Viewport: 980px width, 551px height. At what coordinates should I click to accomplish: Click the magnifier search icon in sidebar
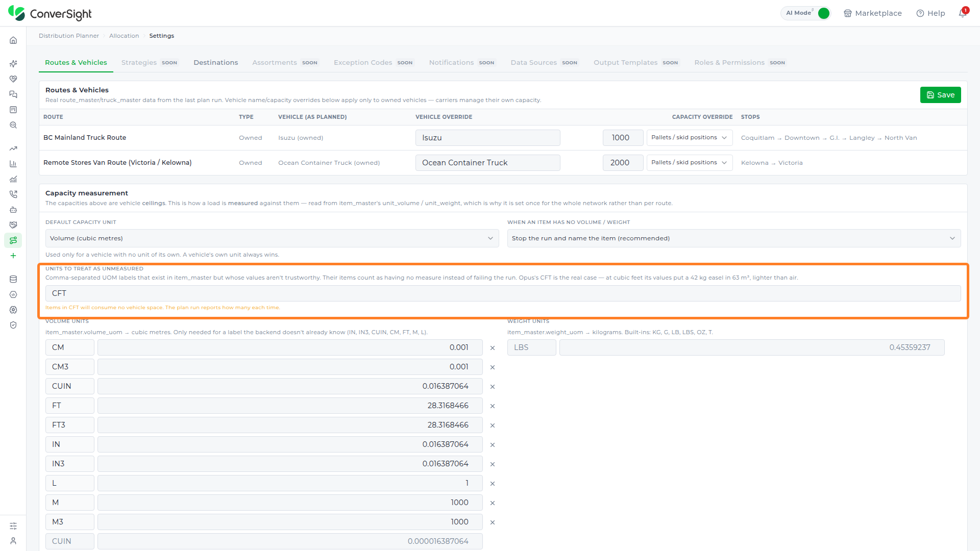(13, 125)
